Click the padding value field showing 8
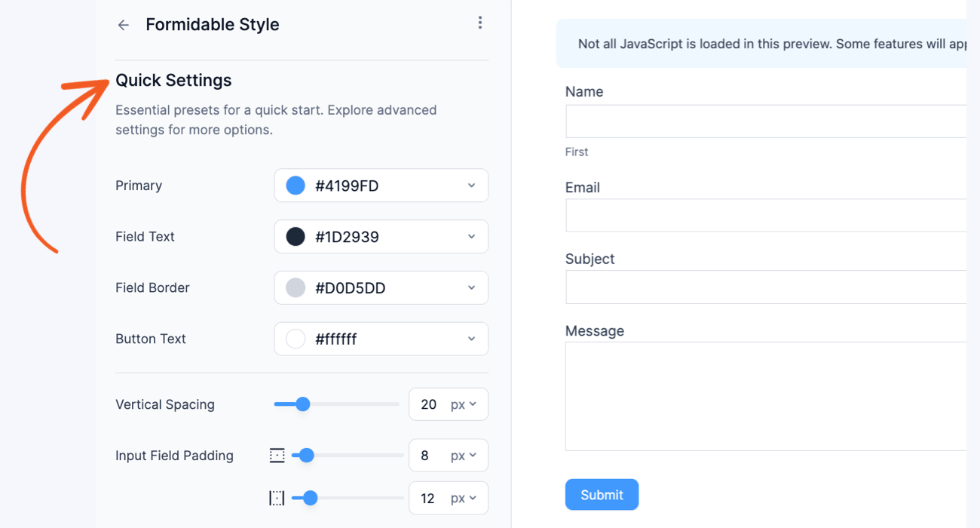 point(425,456)
